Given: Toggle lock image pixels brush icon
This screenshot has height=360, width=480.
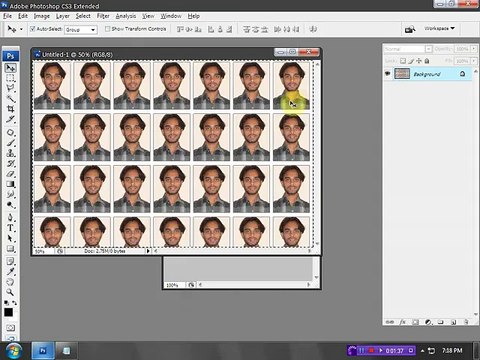Looking at the screenshot, I should pyautogui.click(x=411, y=61).
